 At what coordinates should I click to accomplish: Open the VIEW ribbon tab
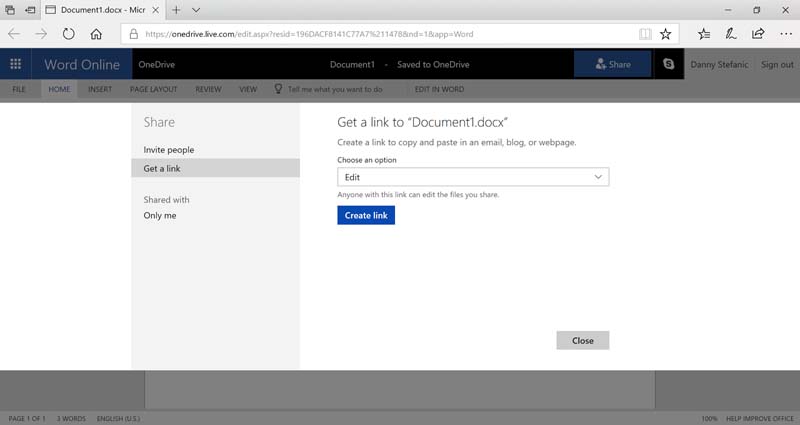pyautogui.click(x=248, y=89)
